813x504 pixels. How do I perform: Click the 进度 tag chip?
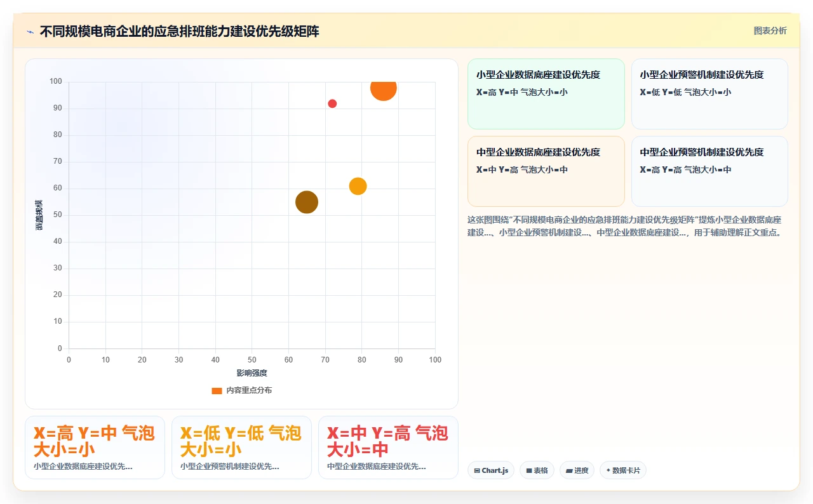coord(577,470)
